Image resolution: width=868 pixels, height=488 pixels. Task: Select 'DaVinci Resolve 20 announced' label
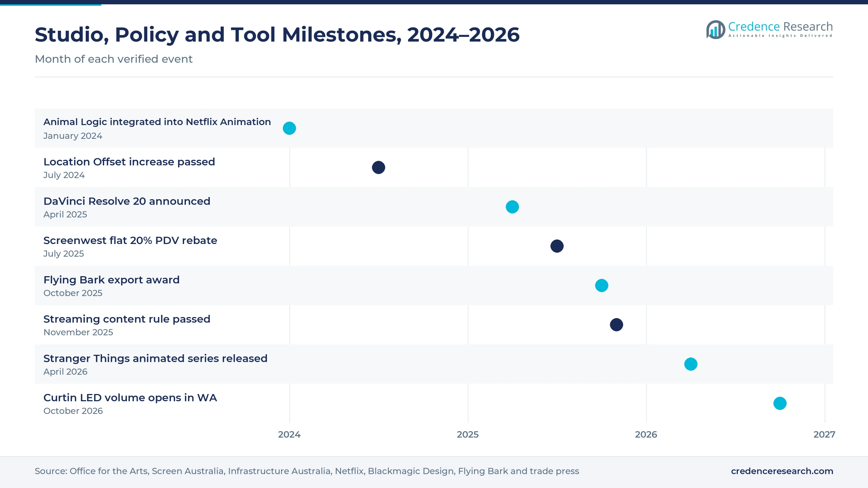pos(127,201)
